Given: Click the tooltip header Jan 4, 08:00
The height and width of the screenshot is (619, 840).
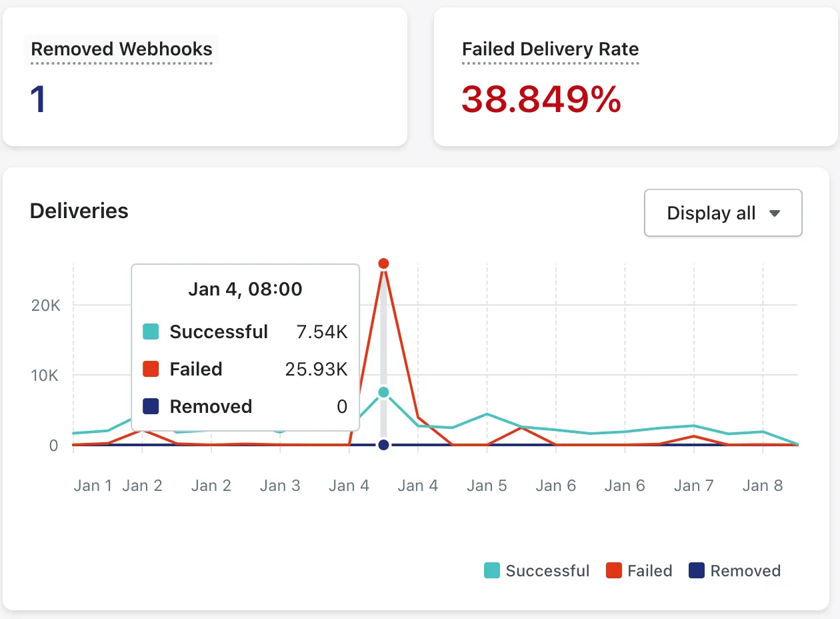Looking at the screenshot, I should click(x=245, y=289).
